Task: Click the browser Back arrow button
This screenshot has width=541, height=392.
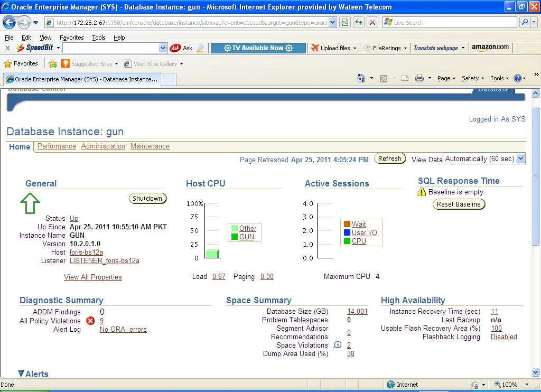Action: coord(9,23)
